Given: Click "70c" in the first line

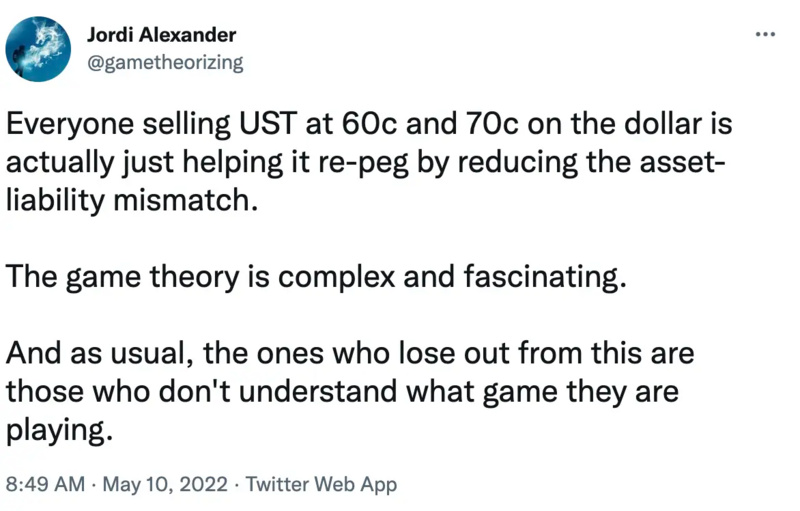Looking at the screenshot, I should 465,127.
